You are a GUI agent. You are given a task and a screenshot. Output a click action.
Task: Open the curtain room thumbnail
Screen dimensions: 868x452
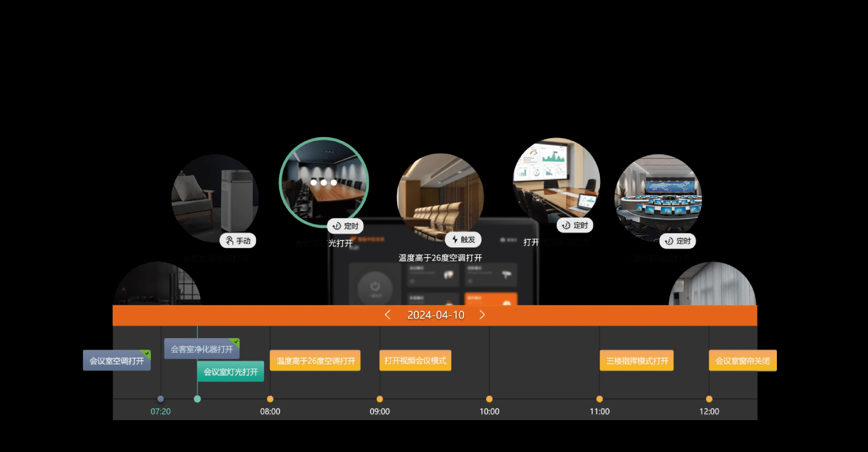coord(712,284)
